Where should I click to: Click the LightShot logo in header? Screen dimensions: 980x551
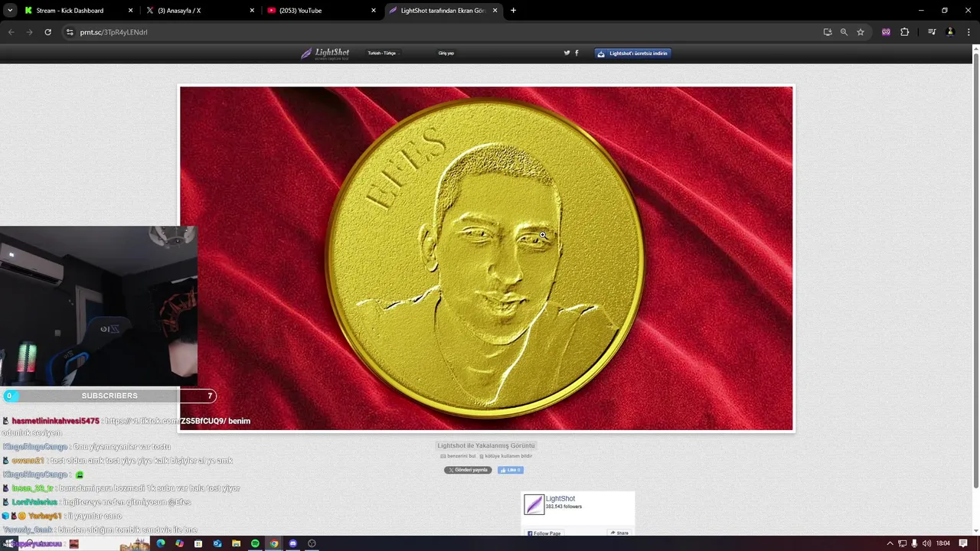pyautogui.click(x=325, y=53)
